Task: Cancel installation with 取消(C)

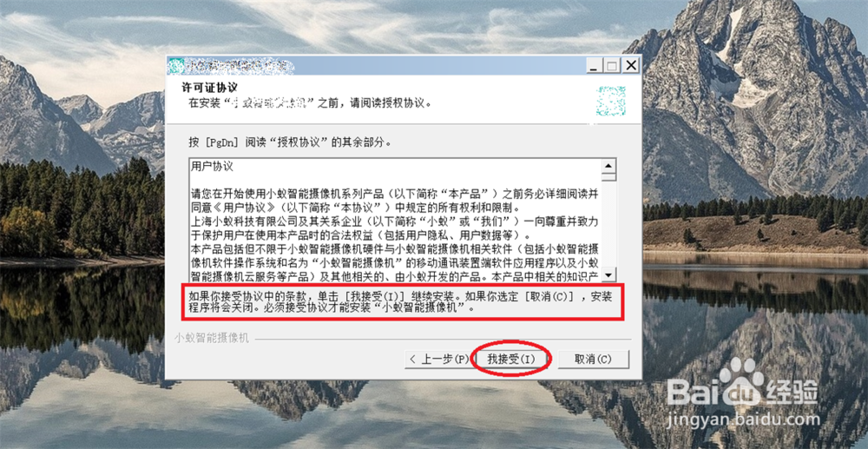Action: [593, 359]
